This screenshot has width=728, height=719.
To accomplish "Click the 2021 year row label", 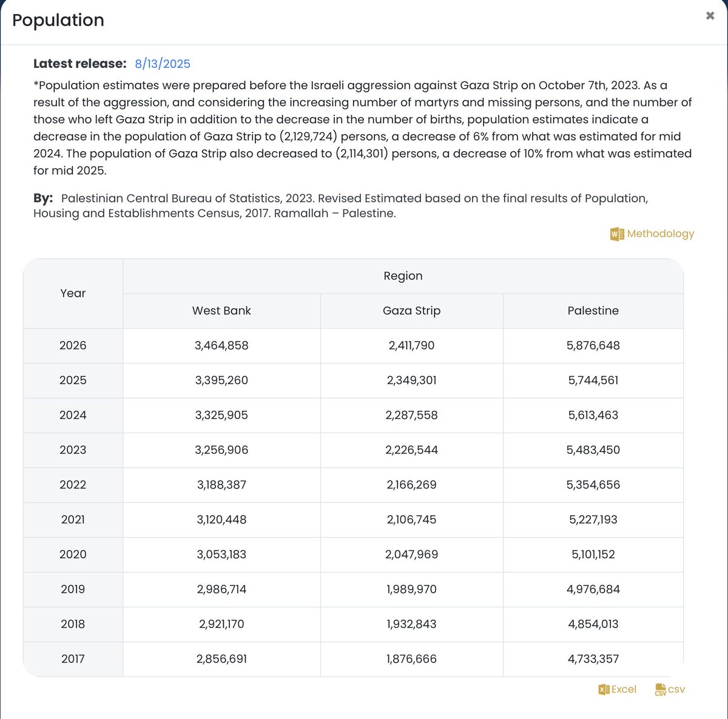I will click(x=73, y=519).
